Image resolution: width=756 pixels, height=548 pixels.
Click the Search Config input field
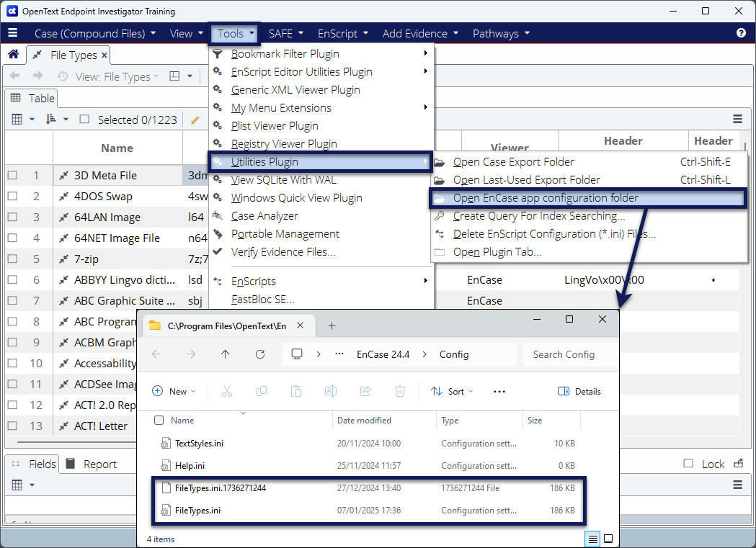point(569,354)
